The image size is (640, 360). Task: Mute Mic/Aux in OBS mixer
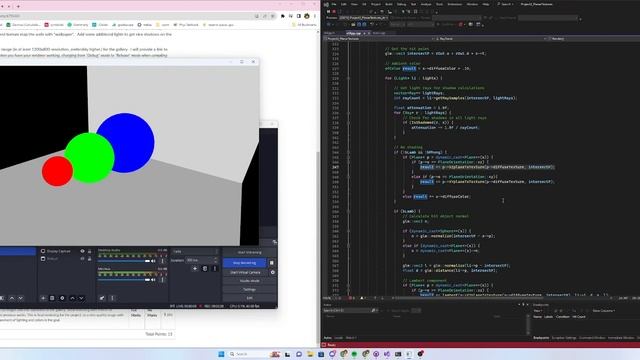153,280
